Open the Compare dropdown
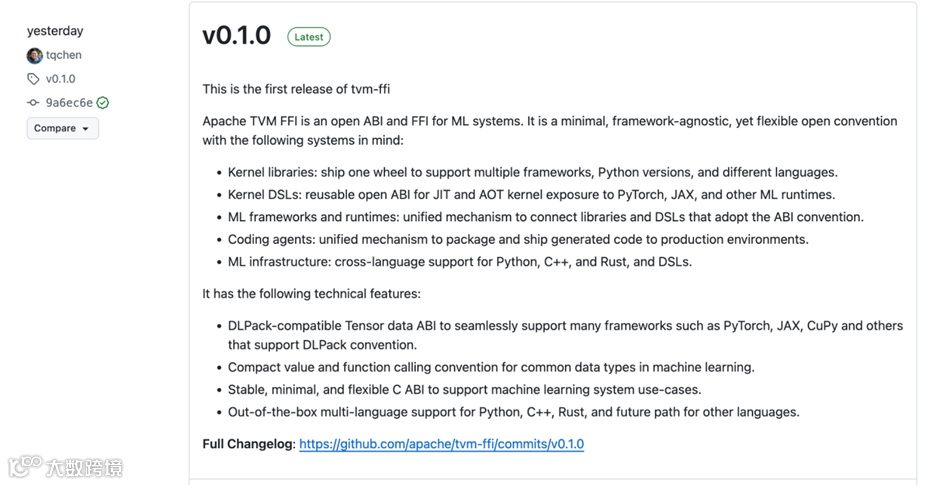The width and height of the screenshot is (940, 485). [x=62, y=128]
